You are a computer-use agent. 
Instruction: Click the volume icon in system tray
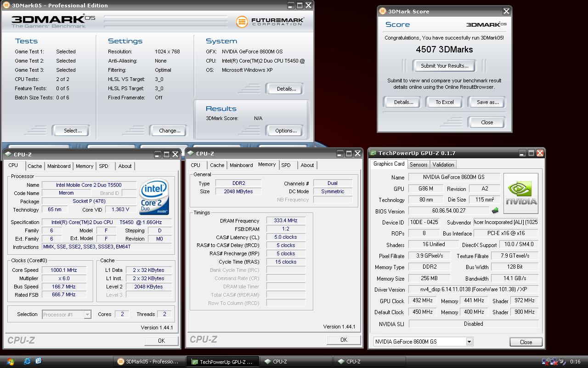click(x=562, y=362)
